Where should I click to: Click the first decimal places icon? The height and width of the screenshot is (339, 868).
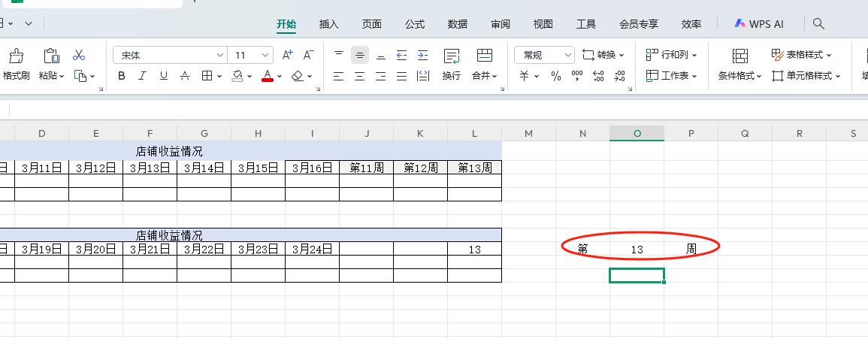[598, 77]
